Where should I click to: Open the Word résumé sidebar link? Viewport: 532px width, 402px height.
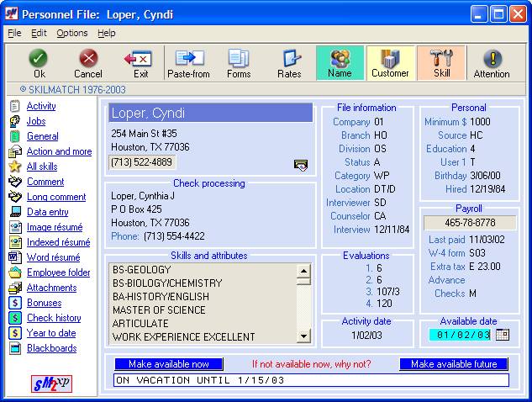point(53,257)
